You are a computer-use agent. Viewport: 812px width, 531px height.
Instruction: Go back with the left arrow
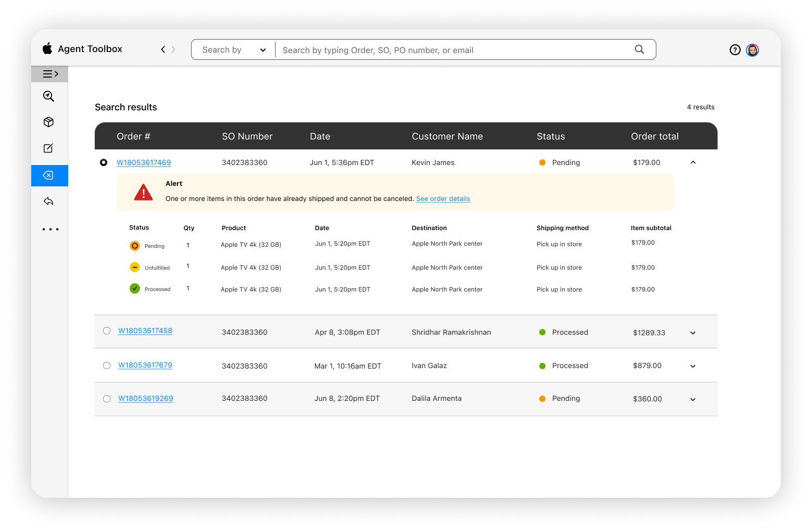pos(163,49)
